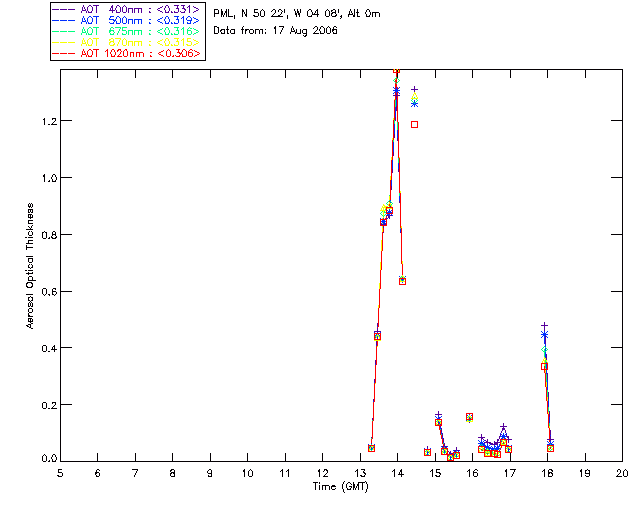The image size is (640, 512).
Task: Click the purple plus marker peaking near hour 18
Action: tap(544, 326)
